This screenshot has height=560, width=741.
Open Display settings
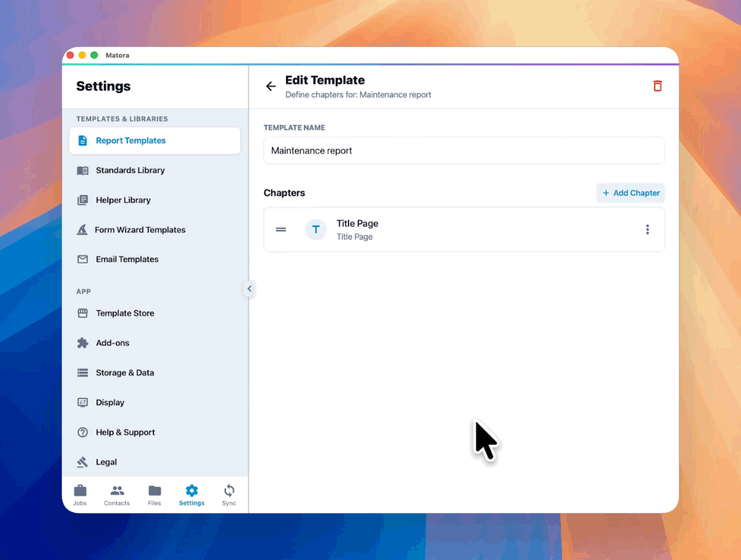pos(154,402)
